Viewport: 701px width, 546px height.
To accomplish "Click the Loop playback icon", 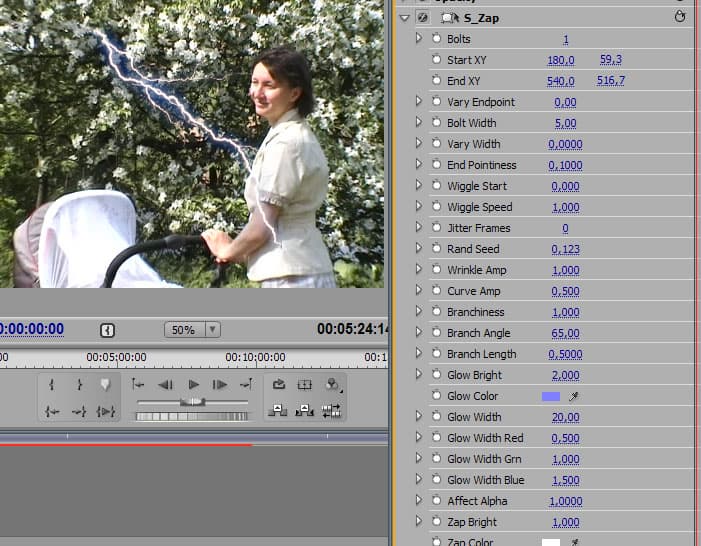I will click(x=279, y=385).
